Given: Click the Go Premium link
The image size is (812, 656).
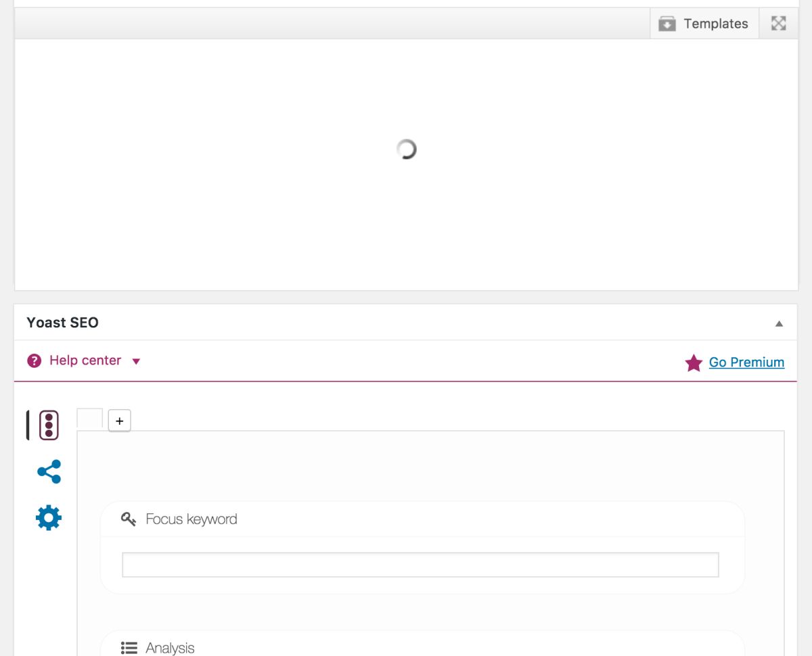Looking at the screenshot, I should click(x=746, y=362).
